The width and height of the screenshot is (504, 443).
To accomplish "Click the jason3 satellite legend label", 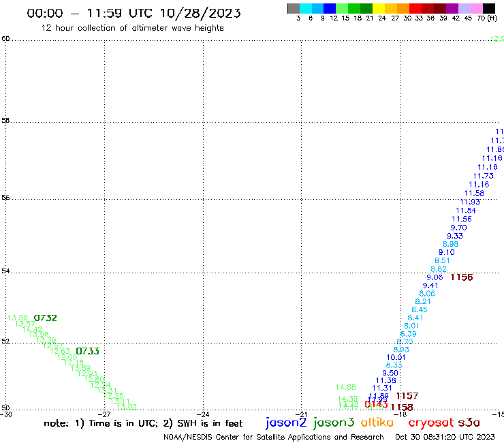I will coord(334,423).
